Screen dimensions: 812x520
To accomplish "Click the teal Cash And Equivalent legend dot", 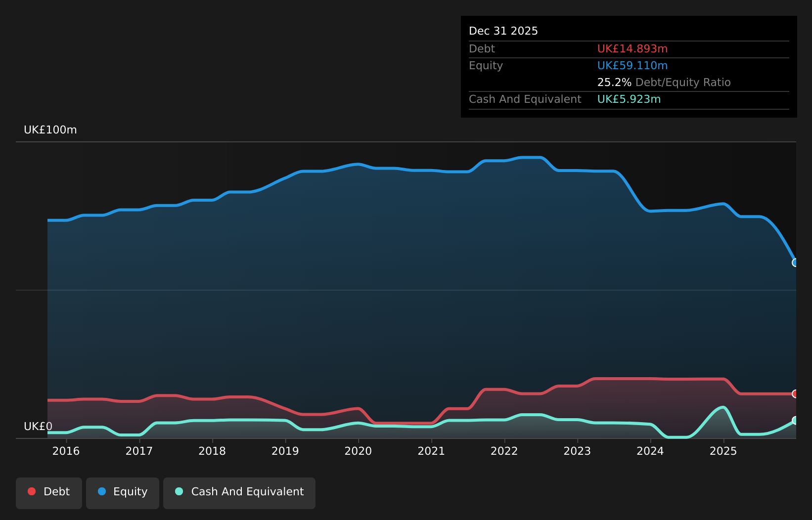I will [179, 491].
